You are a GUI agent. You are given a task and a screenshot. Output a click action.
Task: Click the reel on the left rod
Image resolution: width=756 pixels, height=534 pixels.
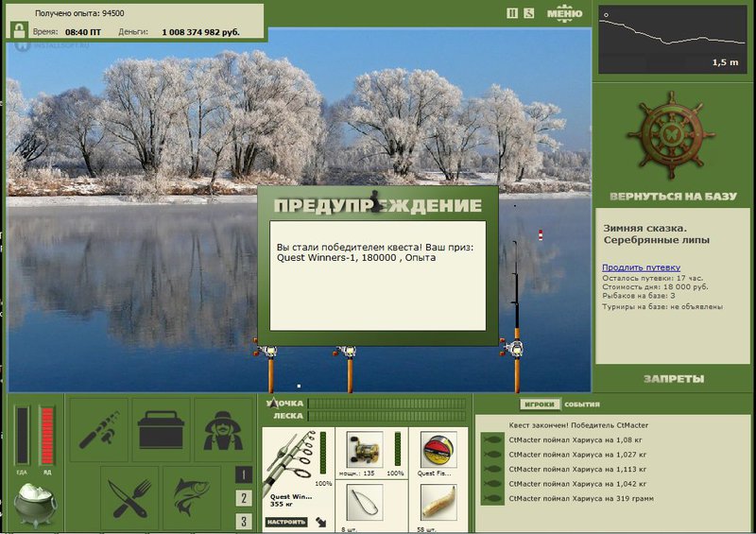pos(266,351)
